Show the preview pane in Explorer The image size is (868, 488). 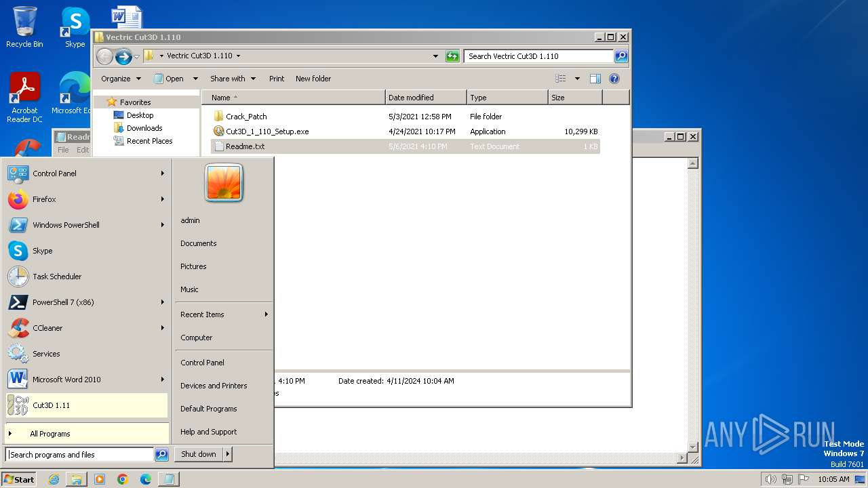click(x=595, y=79)
